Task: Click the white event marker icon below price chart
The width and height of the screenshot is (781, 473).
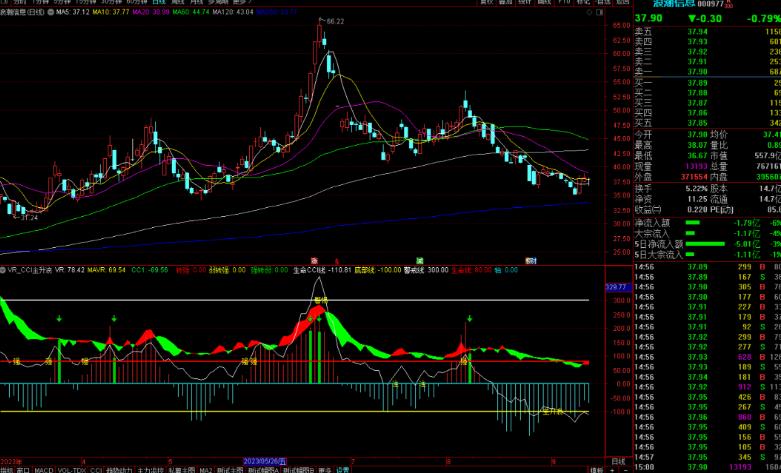Action: [x=531, y=260]
